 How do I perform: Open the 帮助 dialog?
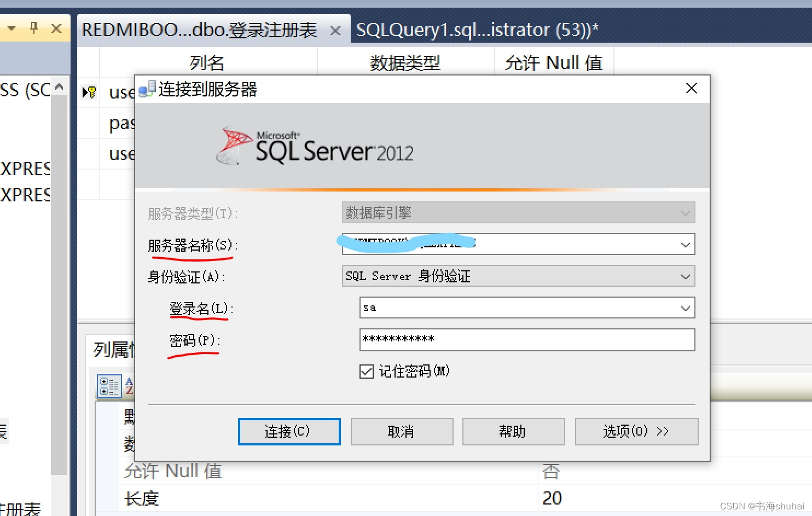(513, 431)
